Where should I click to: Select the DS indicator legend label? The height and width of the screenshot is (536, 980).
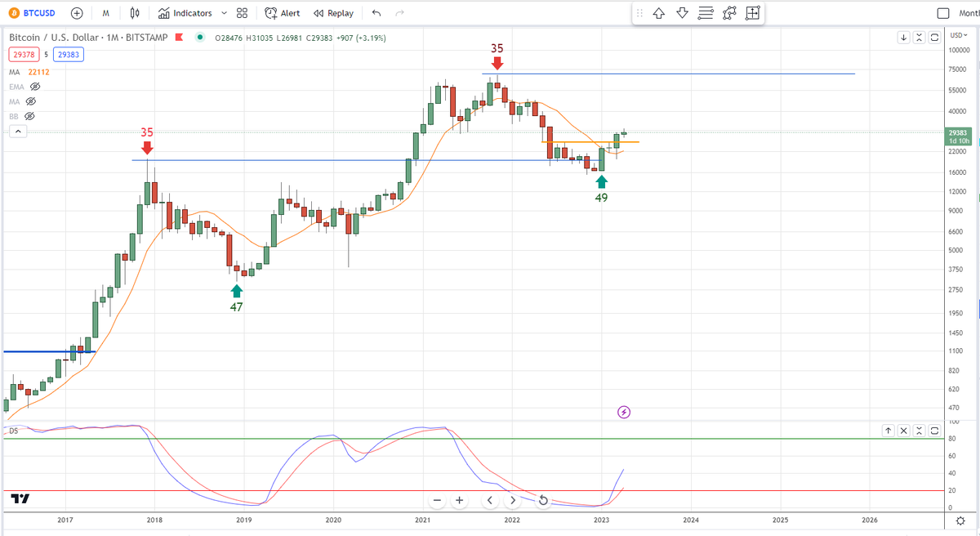coord(13,430)
